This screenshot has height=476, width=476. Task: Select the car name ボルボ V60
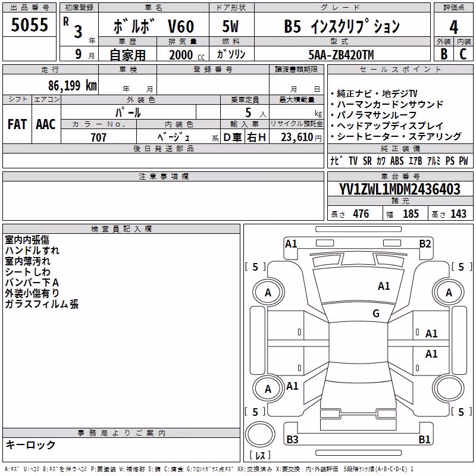pos(154,26)
